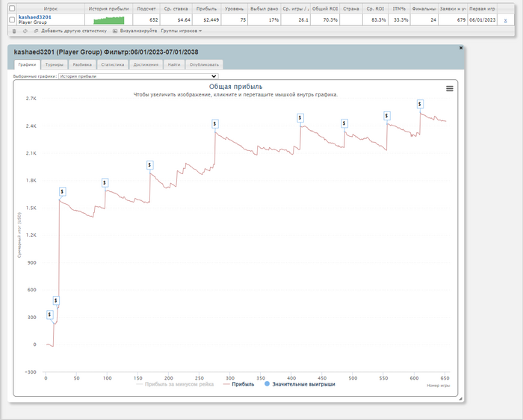This screenshot has height=420, width=523.
Task: Click the Визуализируйте chart icon
Action: [x=114, y=31]
